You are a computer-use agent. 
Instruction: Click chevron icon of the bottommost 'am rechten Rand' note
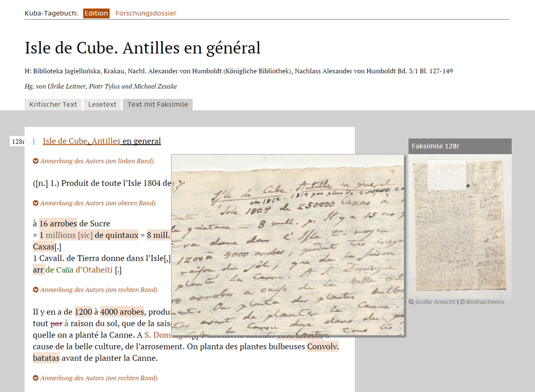(36, 378)
